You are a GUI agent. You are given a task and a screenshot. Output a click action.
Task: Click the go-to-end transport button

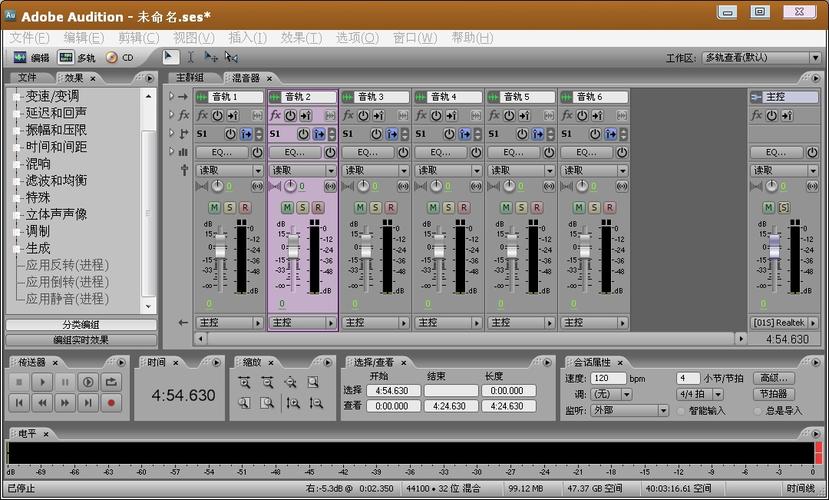pyautogui.click(x=88, y=403)
